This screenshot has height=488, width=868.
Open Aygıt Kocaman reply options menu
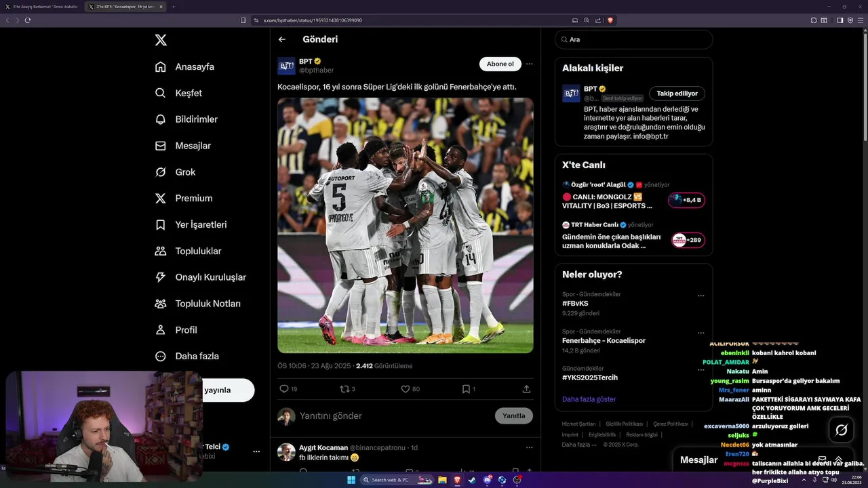530,447
